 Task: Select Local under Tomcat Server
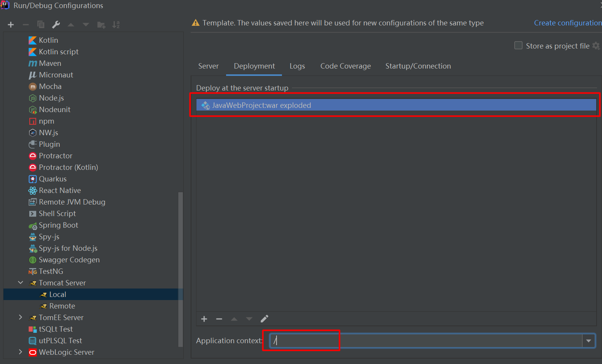click(93, 294)
